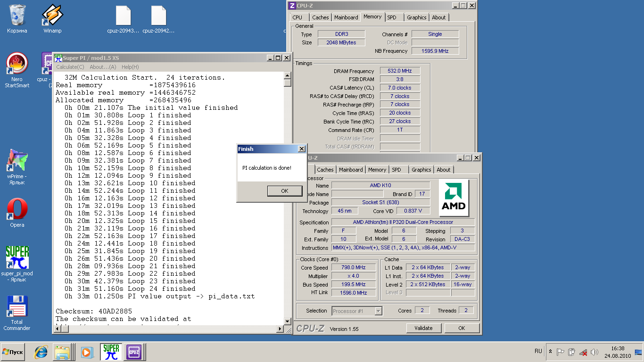The width and height of the screenshot is (644, 362).
Task: Click the DRAM Frequency 532.0 MHz field
Action: pos(400,71)
